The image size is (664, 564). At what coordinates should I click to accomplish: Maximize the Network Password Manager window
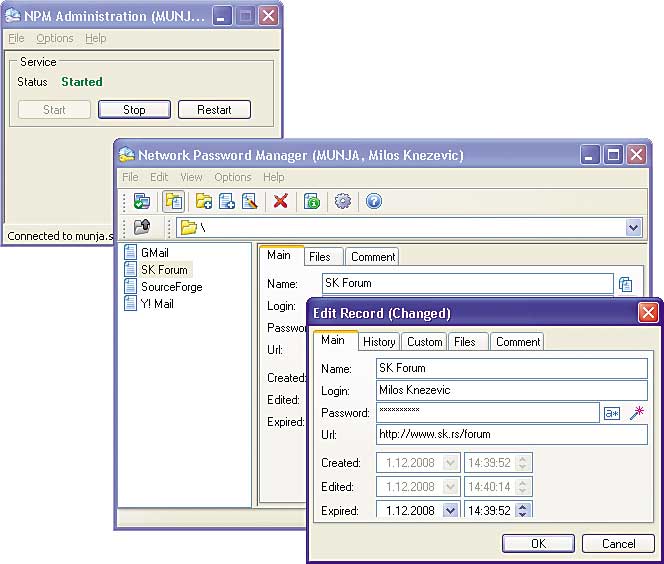613,155
